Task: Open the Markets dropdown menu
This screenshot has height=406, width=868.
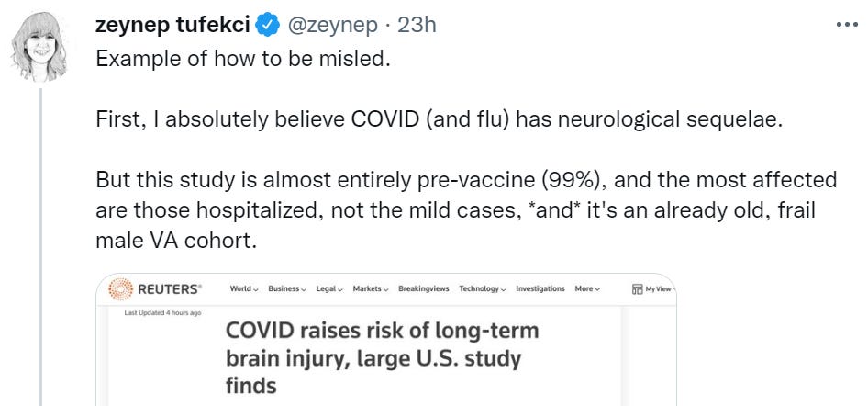Action: [371, 289]
